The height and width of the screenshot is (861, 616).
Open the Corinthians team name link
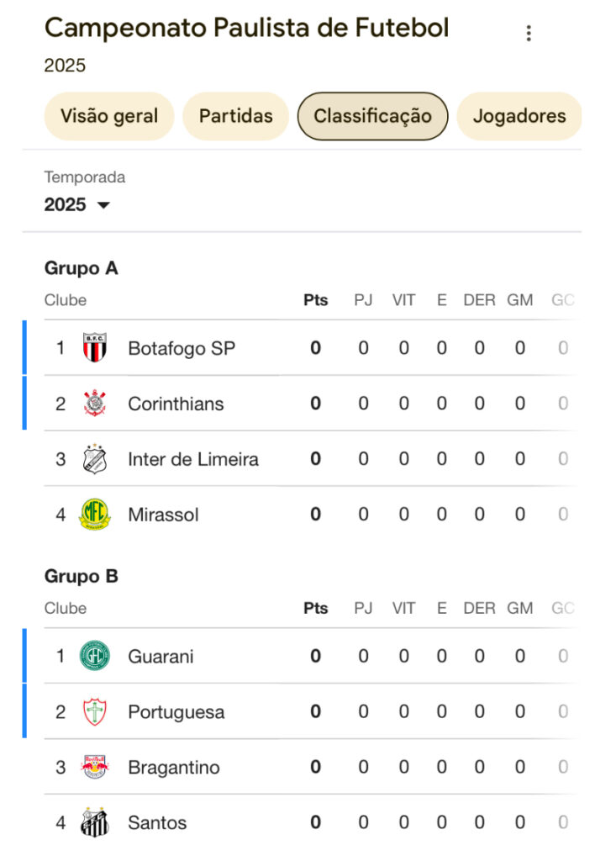pos(176,404)
